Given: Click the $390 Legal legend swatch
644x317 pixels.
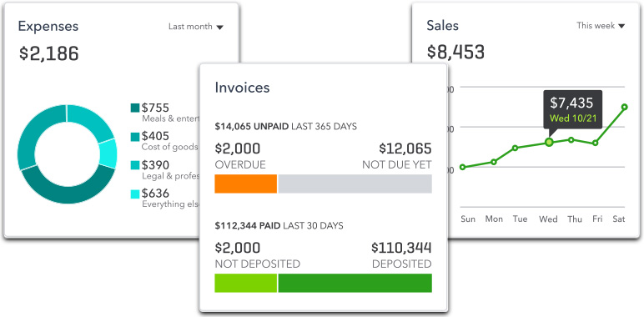Looking at the screenshot, I should tap(135, 165).
